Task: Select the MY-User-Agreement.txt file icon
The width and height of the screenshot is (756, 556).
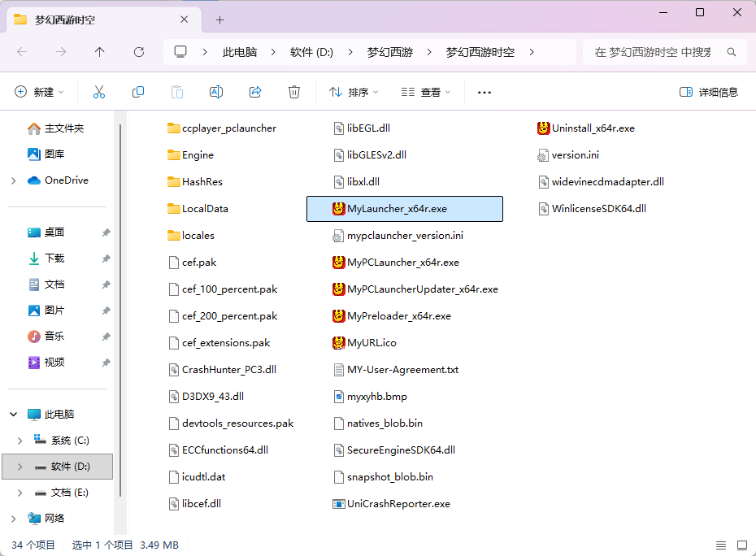Action: (338, 370)
